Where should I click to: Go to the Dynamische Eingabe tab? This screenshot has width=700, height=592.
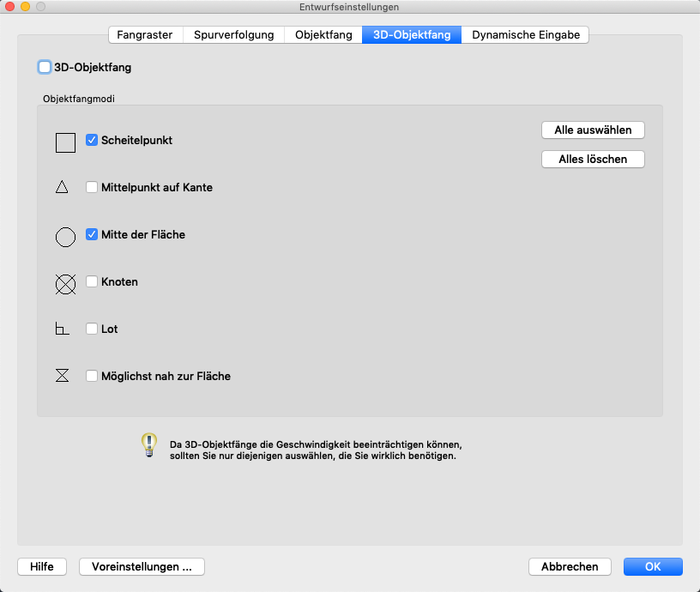click(x=526, y=35)
